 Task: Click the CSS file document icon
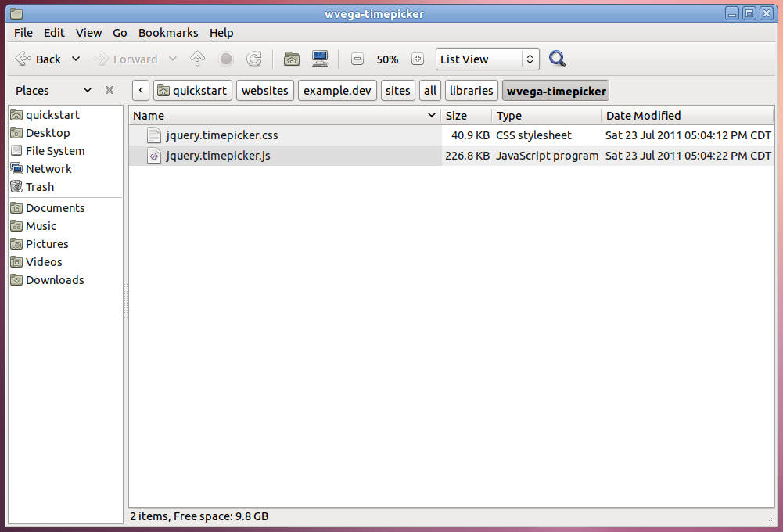[154, 135]
